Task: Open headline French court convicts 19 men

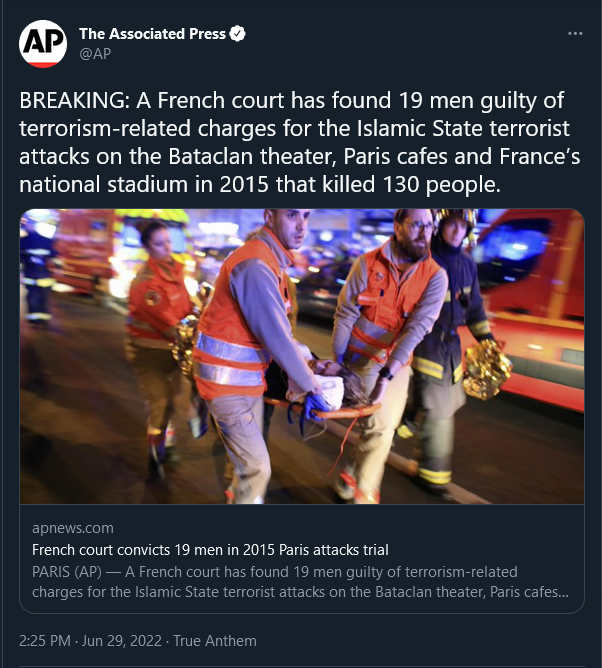Action: [210, 550]
